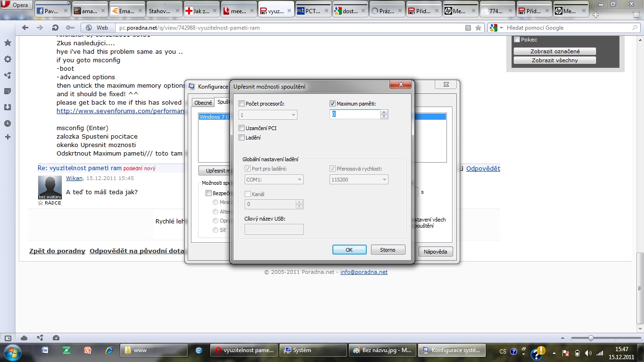This screenshot has height=362, width=644.
Task: Reload the page with the refresh icon
Action: click(55, 28)
